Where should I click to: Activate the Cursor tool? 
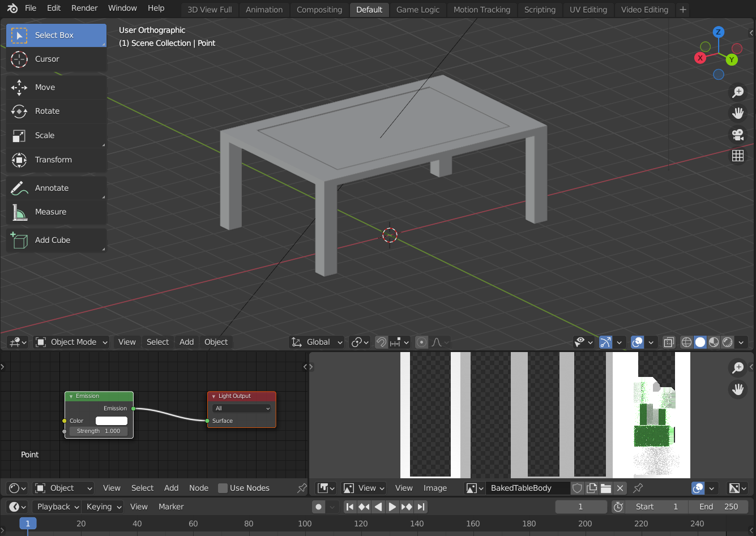pyautogui.click(x=56, y=59)
